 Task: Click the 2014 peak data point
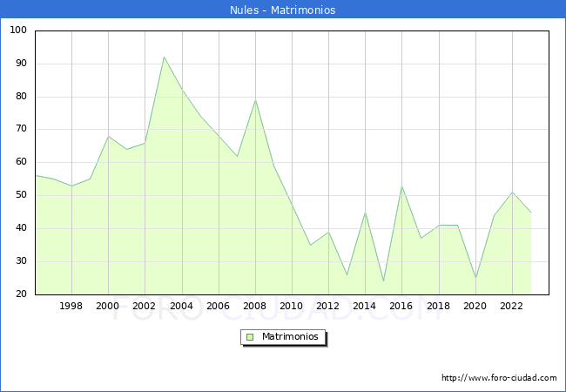pyautogui.click(x=366, y=213)
